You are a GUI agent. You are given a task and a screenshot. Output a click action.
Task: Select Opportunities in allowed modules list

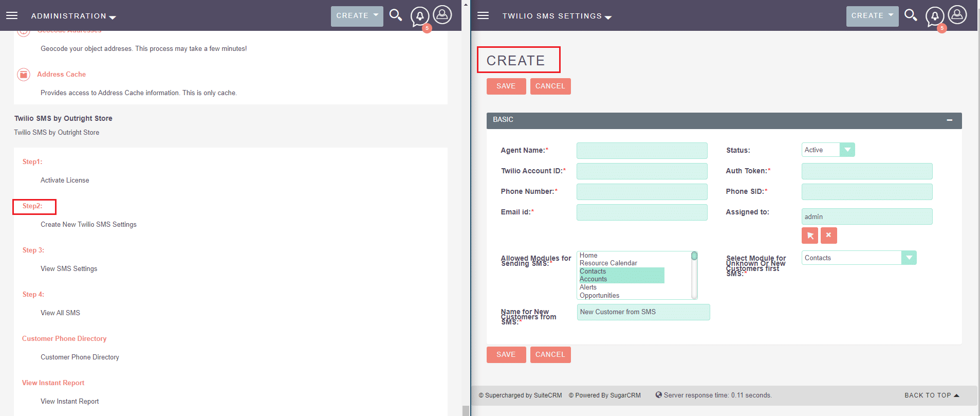coord(599,296)
